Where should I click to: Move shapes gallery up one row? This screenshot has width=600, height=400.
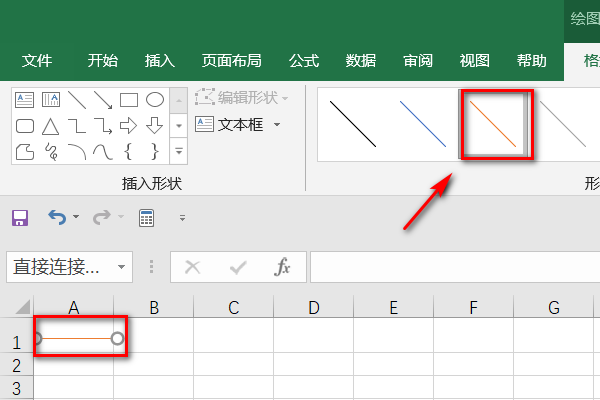179,100
